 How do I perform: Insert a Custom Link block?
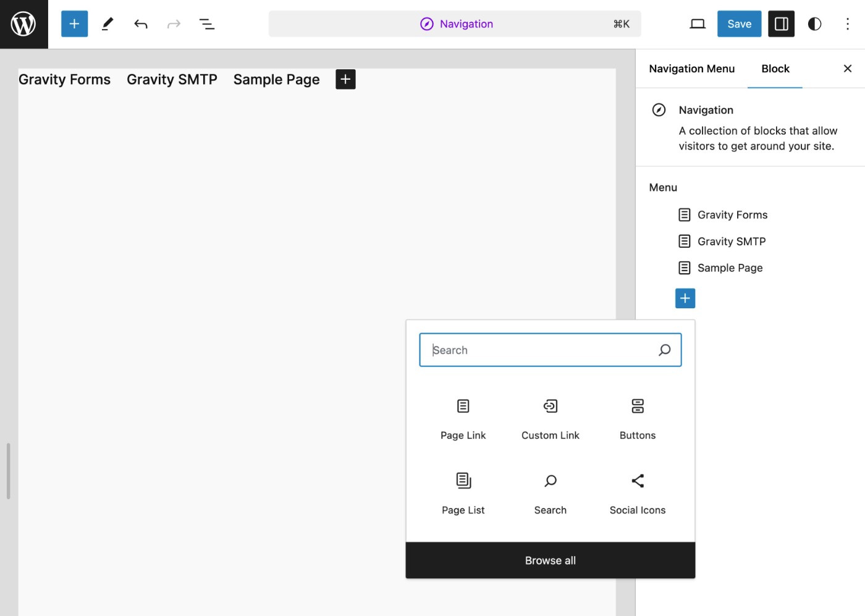coord(551,419)
